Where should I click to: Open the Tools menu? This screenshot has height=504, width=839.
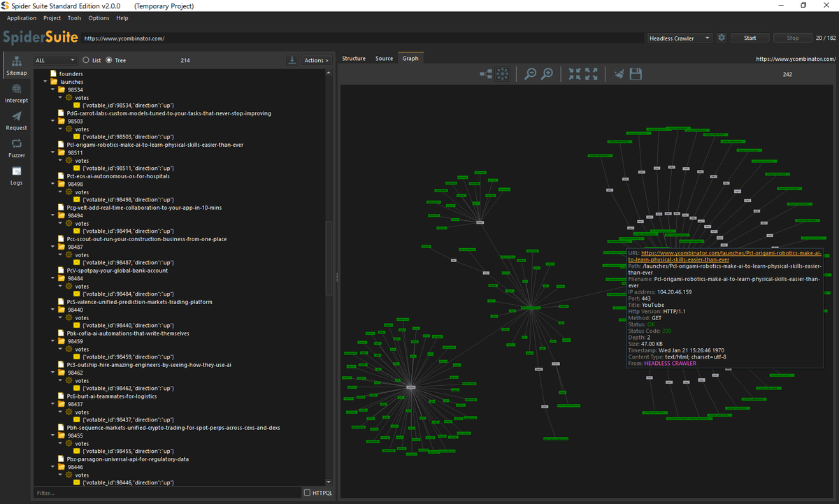point(74,18)
